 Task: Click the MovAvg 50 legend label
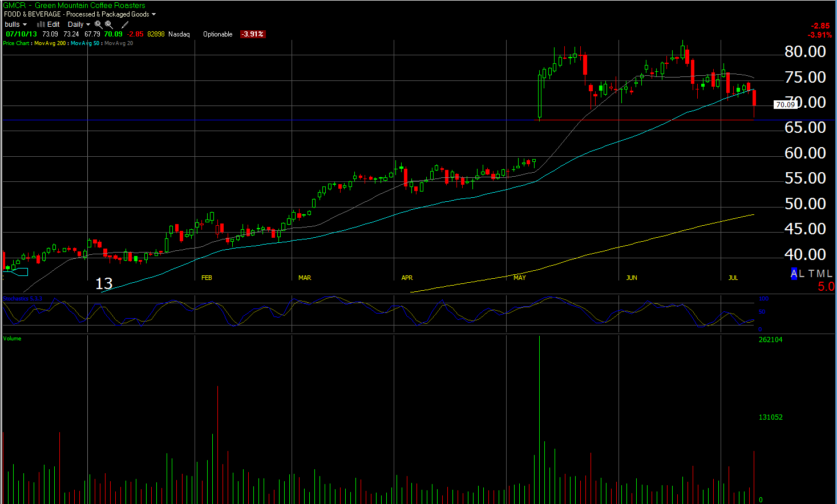click(85, 43)
